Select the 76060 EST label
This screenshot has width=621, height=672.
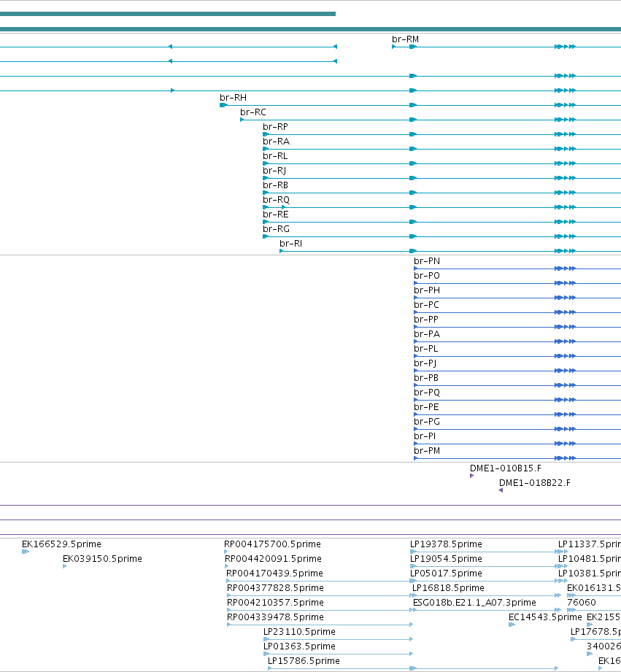click(582, 603)
